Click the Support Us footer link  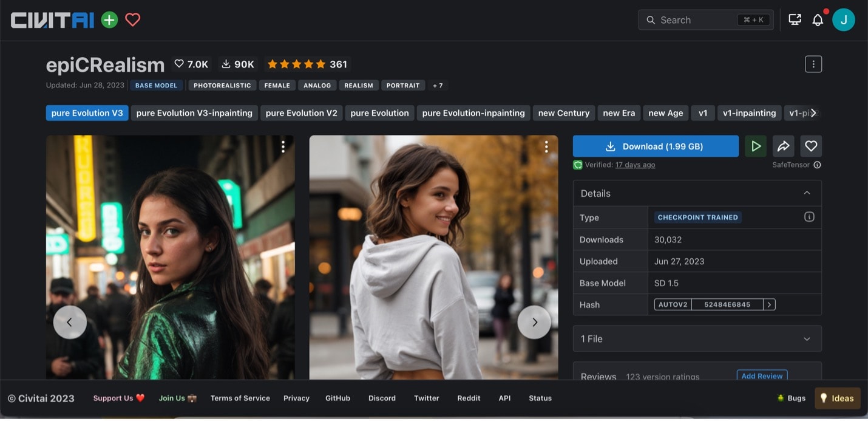click(x=119, y=398)
